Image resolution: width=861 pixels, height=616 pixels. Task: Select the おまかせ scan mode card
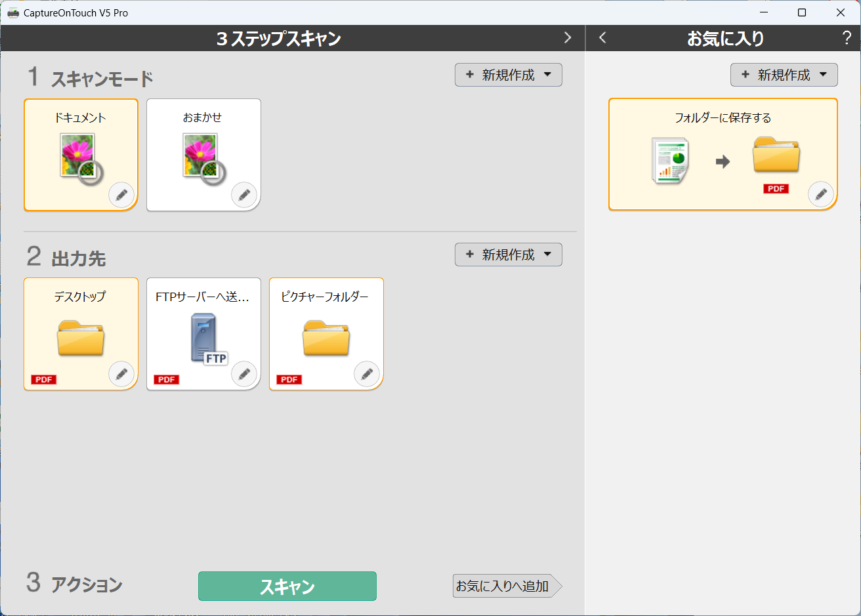tap(203, 155)
